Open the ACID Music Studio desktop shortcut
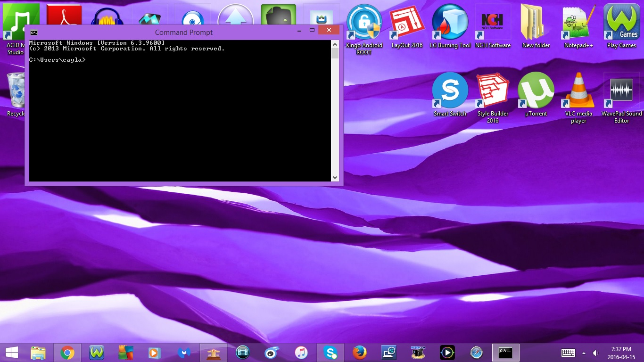 tap(13, 29)
